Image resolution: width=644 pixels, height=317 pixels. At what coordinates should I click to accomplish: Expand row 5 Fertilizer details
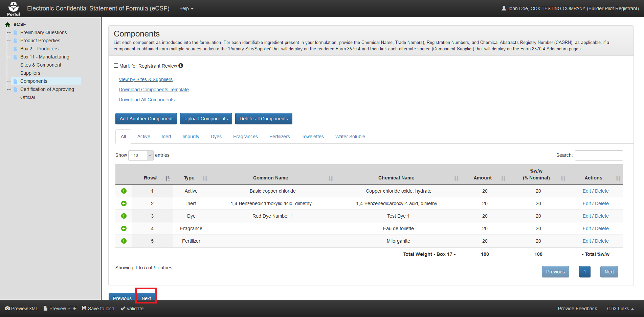pyautogui.click(x=124, y=241)
